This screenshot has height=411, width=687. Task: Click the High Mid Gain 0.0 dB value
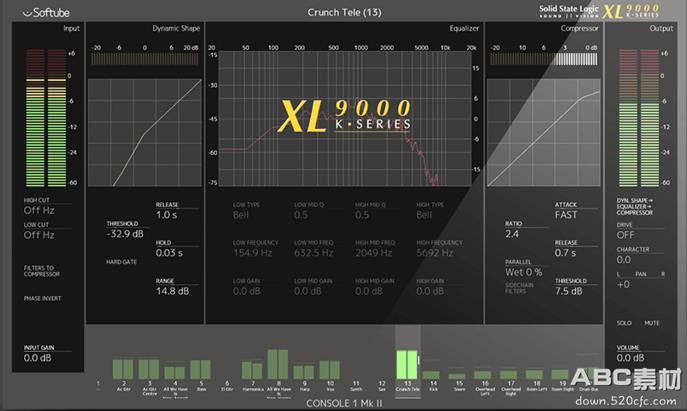point(369,291)
